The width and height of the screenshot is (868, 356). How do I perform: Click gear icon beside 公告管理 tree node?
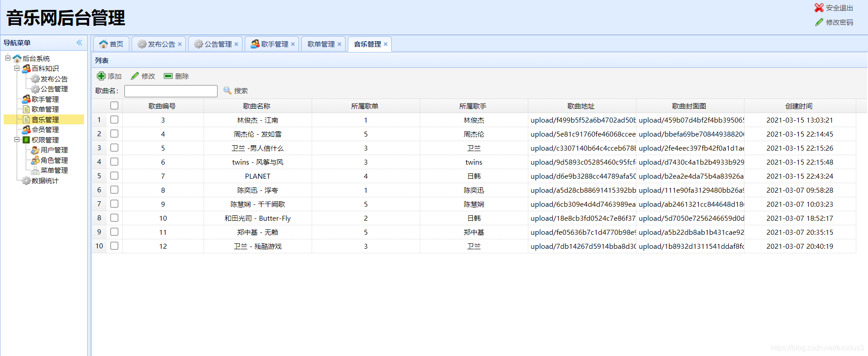(x=35, y=89)
